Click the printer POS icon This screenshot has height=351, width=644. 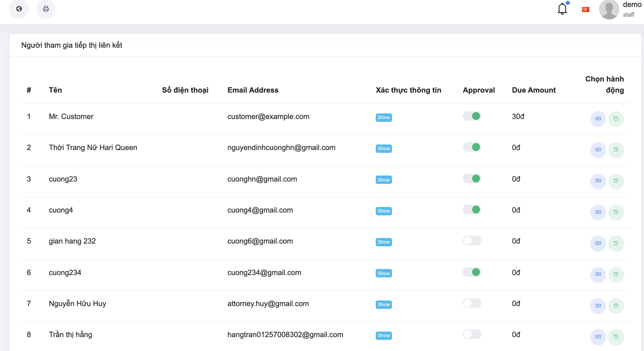point(46,9)
